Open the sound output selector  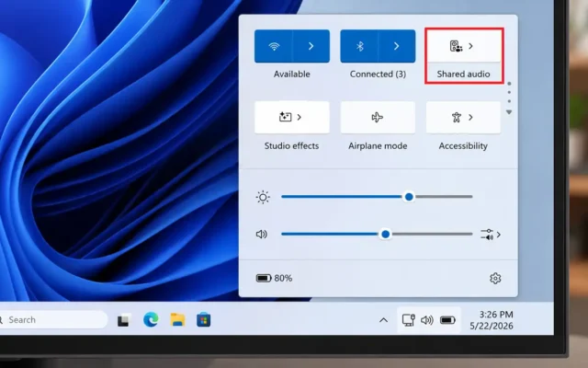pyautogui.click(x=491, y=235)
